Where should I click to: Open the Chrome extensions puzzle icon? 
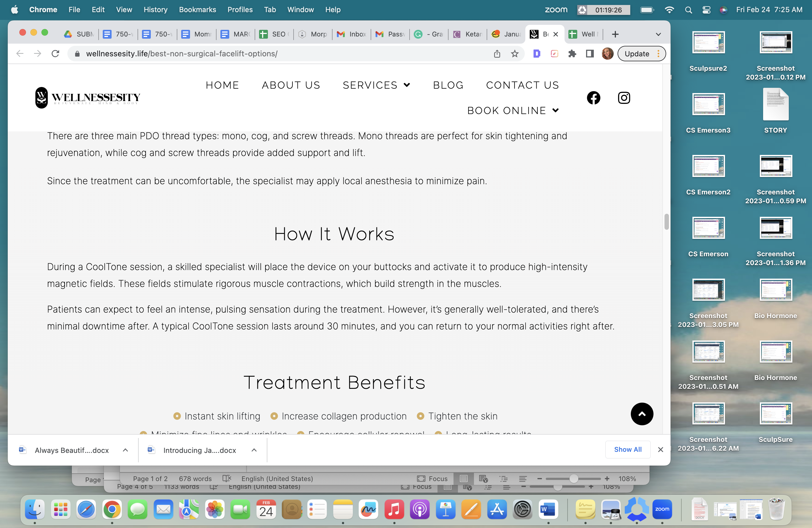(572, 54)
